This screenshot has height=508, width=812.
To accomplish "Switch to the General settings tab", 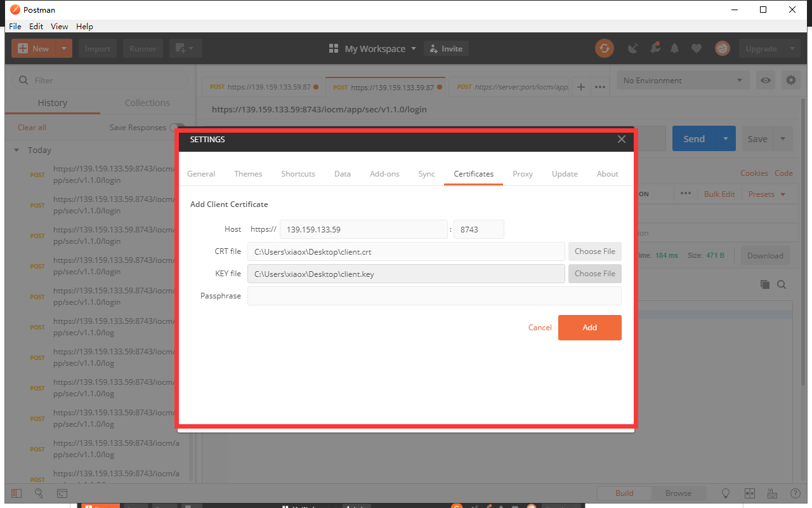I will coord(201,174).
